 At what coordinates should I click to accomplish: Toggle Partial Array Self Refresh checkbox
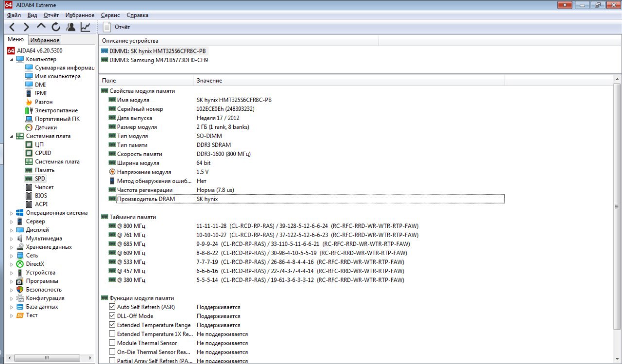[x=112, y=361]
